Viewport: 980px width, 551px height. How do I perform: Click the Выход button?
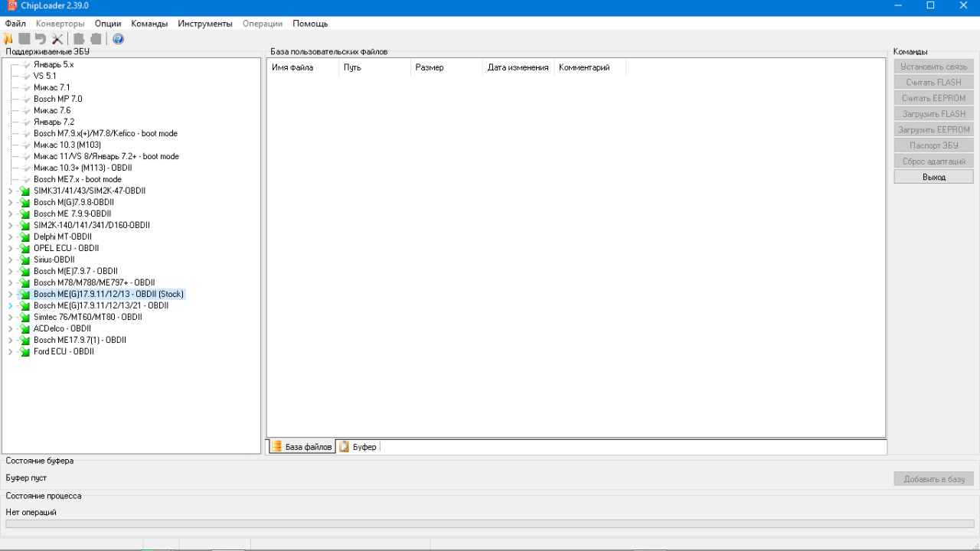(x=933, y=177)
